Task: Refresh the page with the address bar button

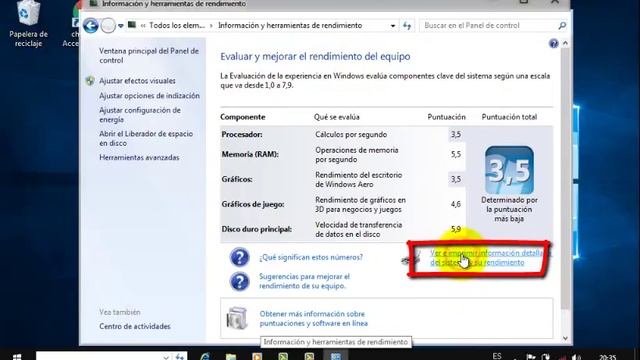Action: click(x=407, y=26)
